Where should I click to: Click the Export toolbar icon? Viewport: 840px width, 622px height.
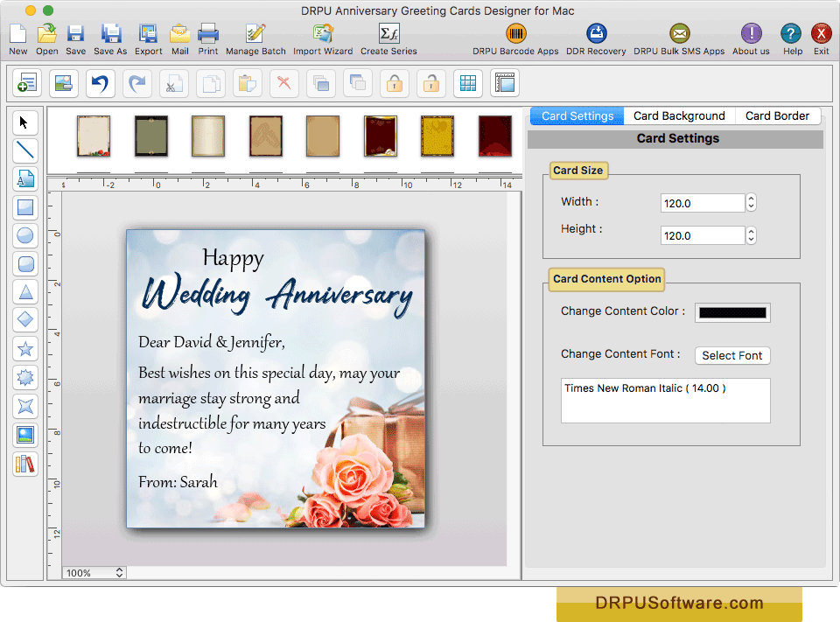pyautogui.click(x=148, y=35)
